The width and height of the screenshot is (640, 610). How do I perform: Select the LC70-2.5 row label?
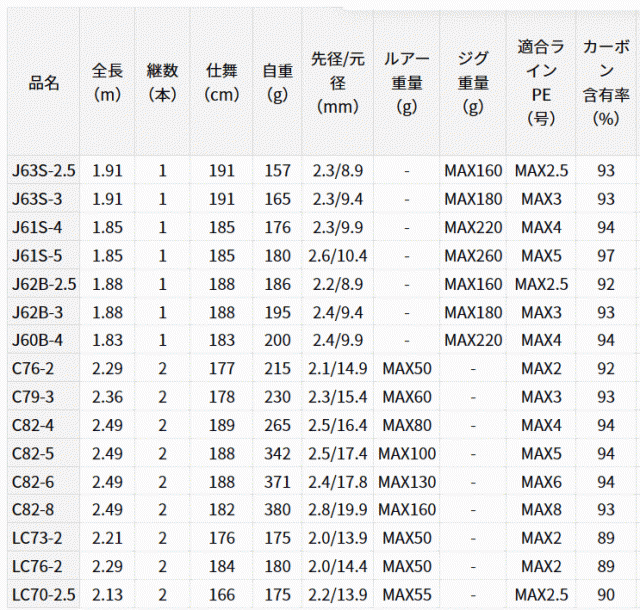[x=44, y=595]
